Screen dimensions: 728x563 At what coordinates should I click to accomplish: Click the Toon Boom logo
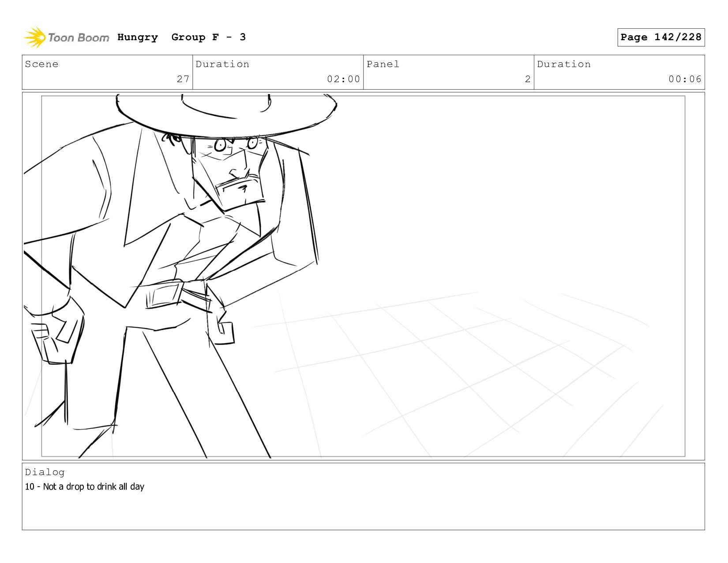point(66,38)
